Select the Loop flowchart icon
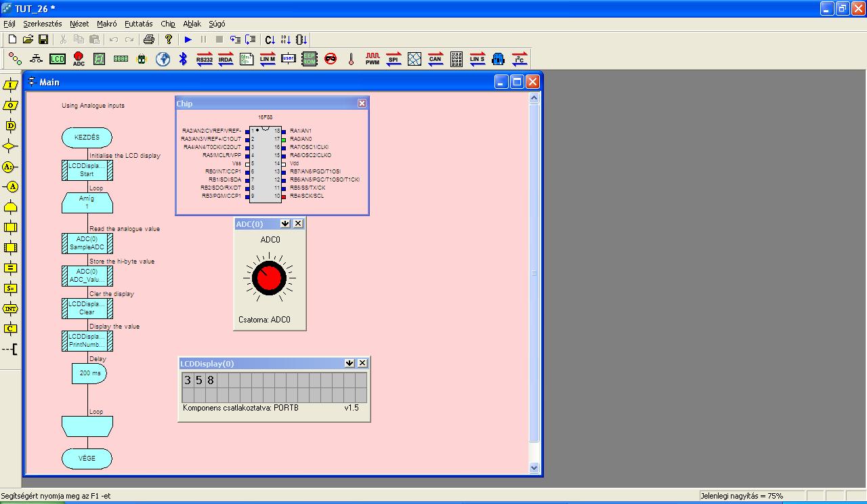 [x=10, y=207]
